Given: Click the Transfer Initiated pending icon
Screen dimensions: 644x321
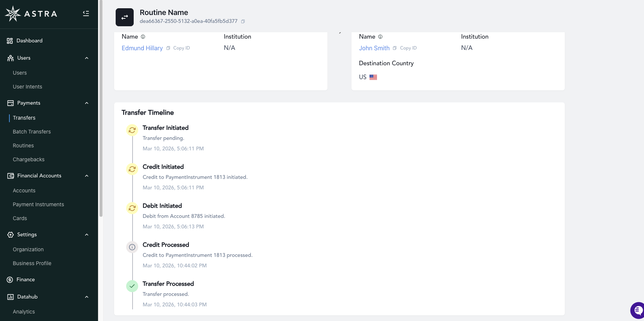Looking at the screenshot, I should tap(132, 130).
